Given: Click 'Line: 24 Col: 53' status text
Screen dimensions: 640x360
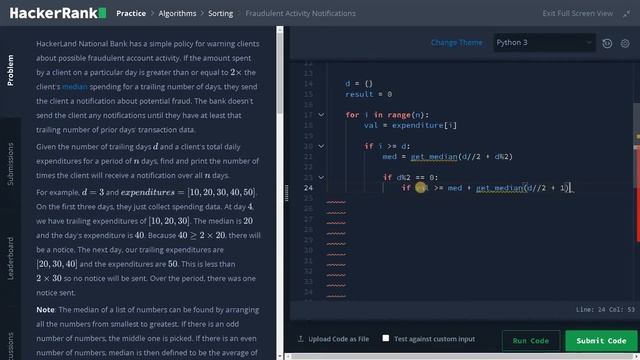Looking at the screenshot, I should 605,310.
